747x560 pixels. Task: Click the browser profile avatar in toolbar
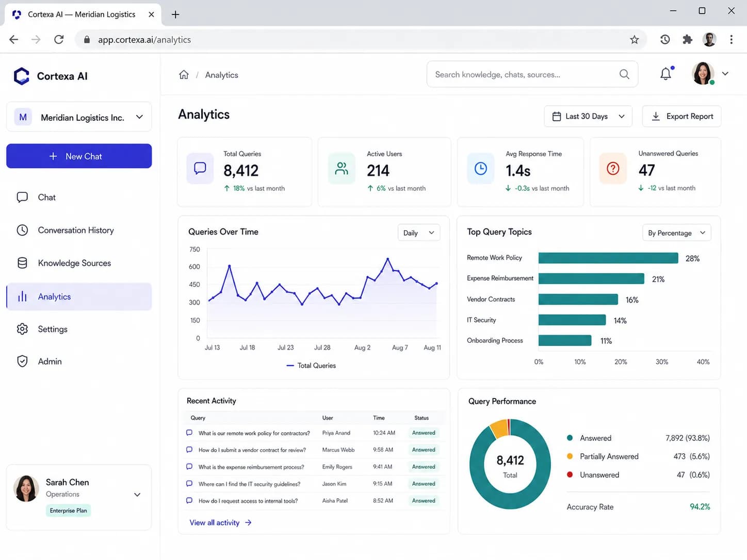coord(709,40)
